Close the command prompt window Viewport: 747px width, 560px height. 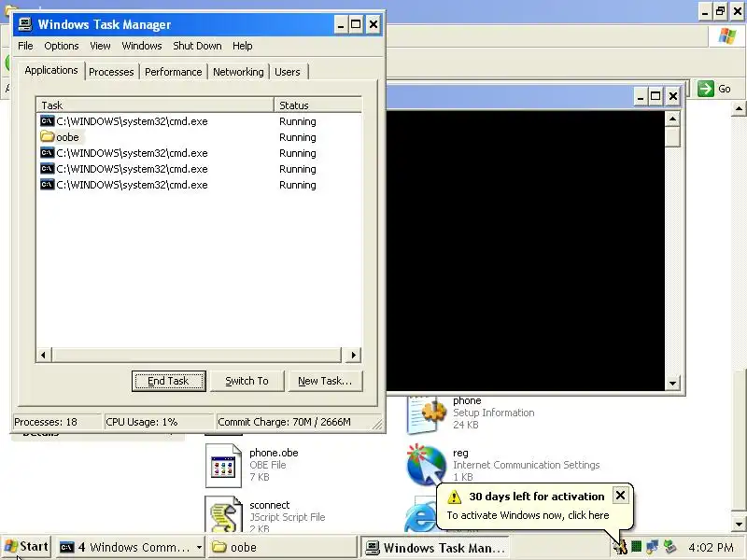pyautogui.click(x=672, y=97)
